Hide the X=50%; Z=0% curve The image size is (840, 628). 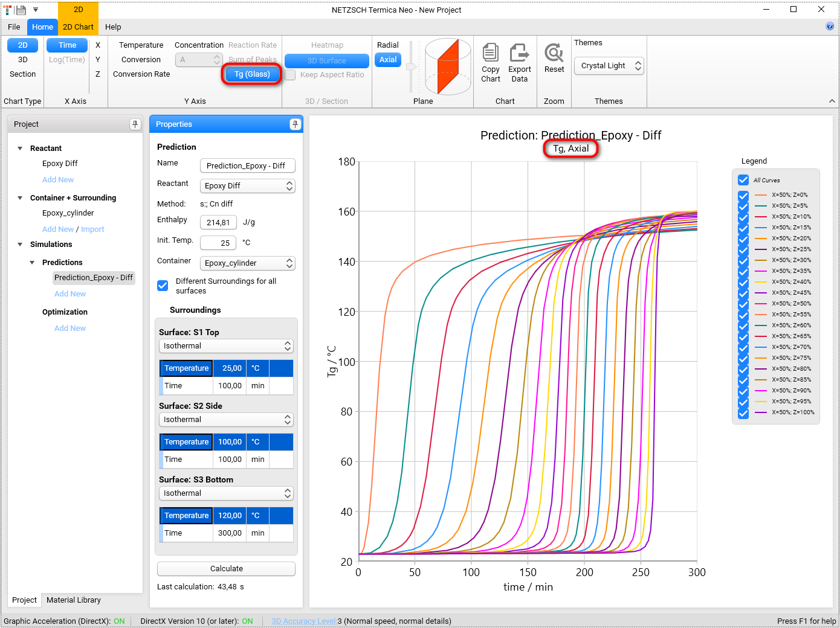pos(743,195)
